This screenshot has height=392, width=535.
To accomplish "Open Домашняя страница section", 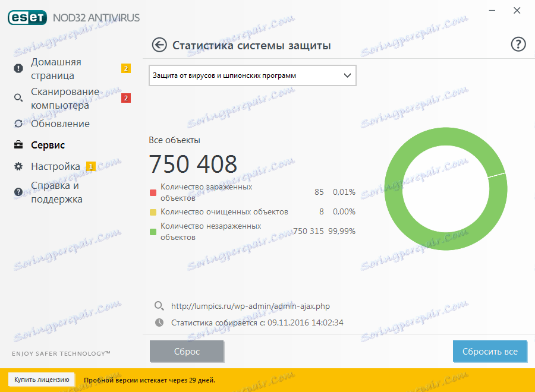I will point(56,68).
